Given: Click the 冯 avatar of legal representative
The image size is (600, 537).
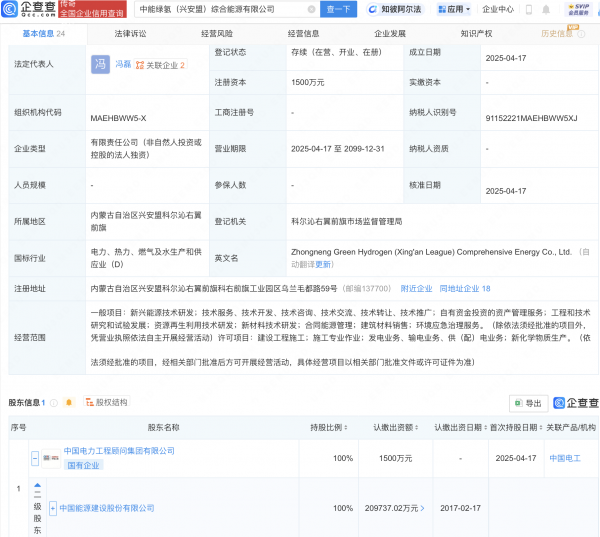Looking at the screenshot, I should click(x=100, y=64).
